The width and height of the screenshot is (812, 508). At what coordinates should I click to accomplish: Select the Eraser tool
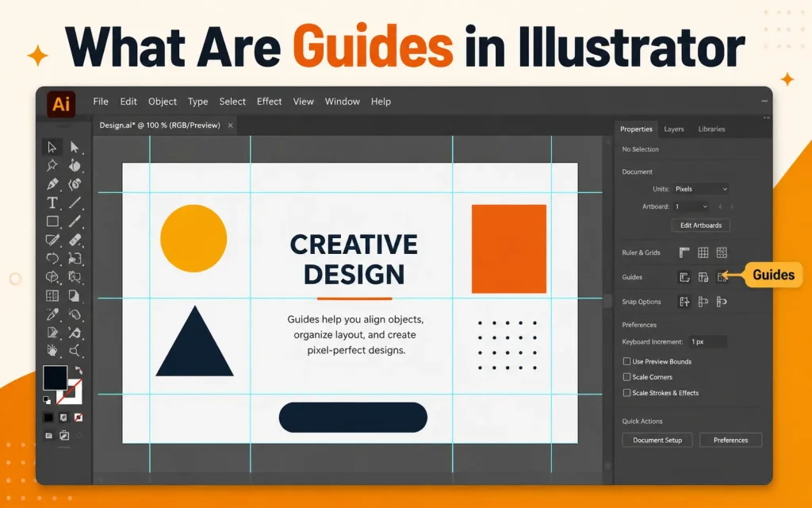click(75, 240)
